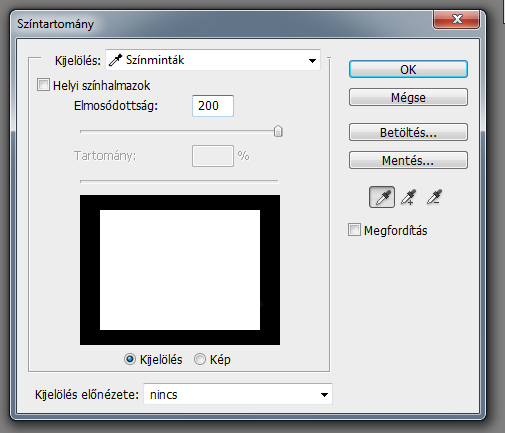This screenshot has height=433, width=505.
Task: Close the Színtartomány dialog
Action: (456, 19)
